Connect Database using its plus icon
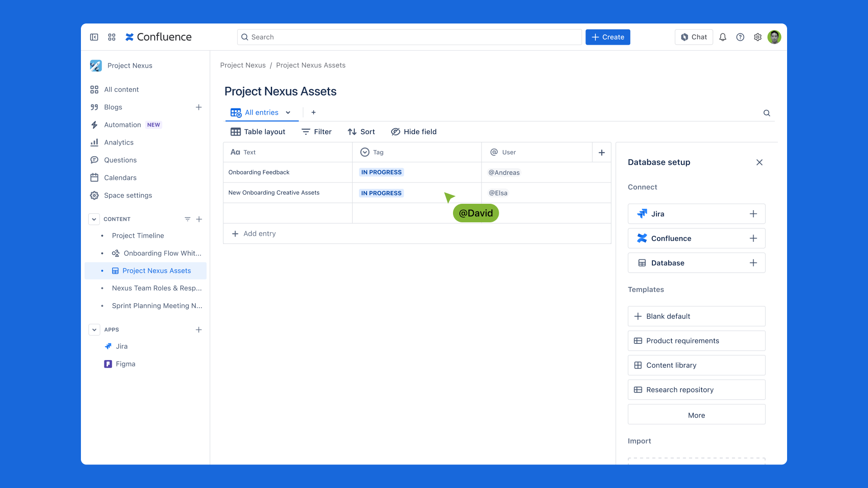 [753, 263]
